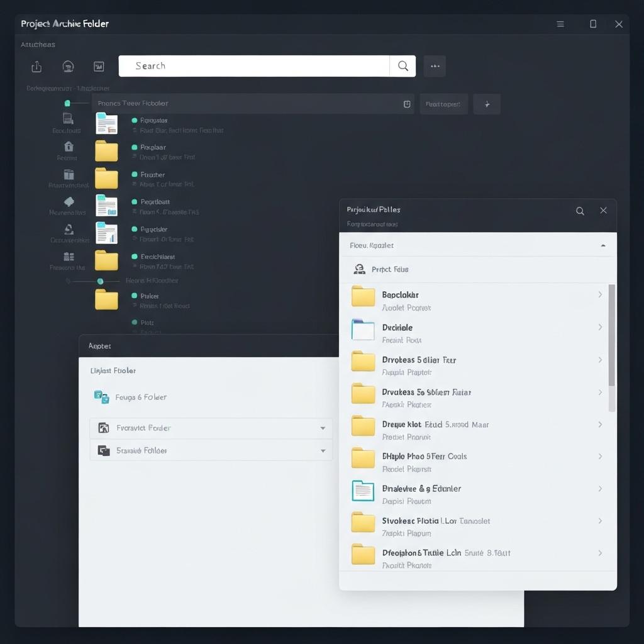Open the Sravaké Folder dropdown
Viewport: 644px width, 644px height.
pos(323,451)
